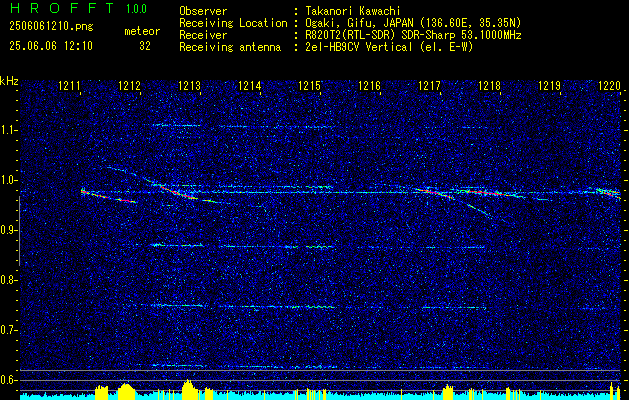Viewport: 629px width, 400px height.
Task: Click the gray vertical bar beside the frequency axis
Action: 19,231
